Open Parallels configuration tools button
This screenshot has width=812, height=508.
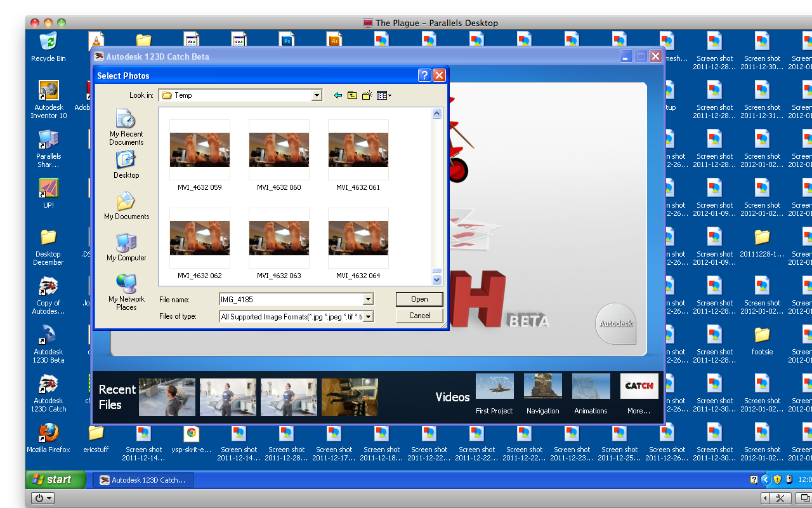[780, 498]
